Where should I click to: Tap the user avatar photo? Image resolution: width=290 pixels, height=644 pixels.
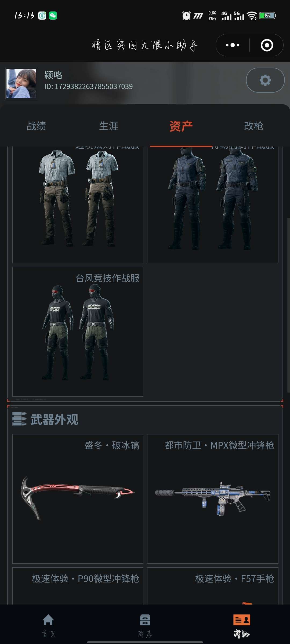point(21,83)
